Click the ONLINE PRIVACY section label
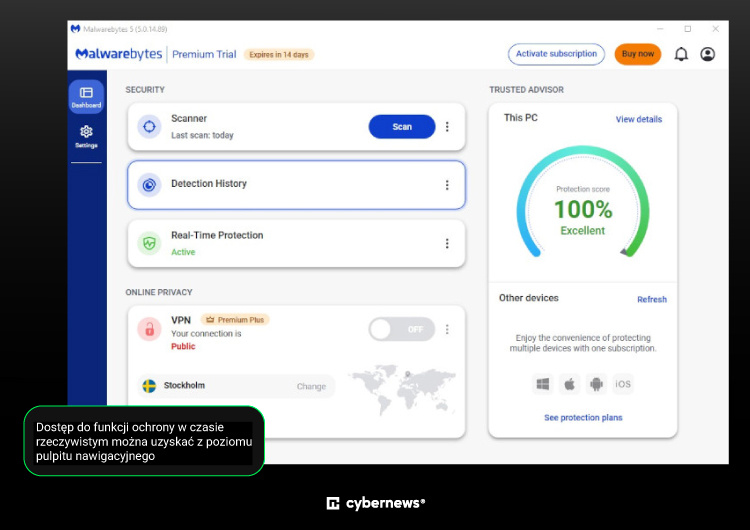 pyautogui.click(x=159, y=292)
